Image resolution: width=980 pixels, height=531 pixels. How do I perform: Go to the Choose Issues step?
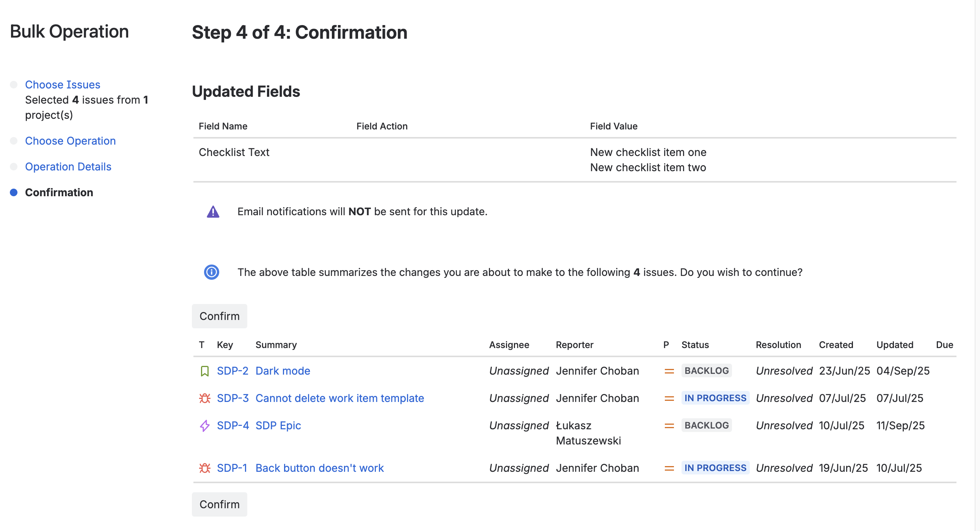pos(63,85)
